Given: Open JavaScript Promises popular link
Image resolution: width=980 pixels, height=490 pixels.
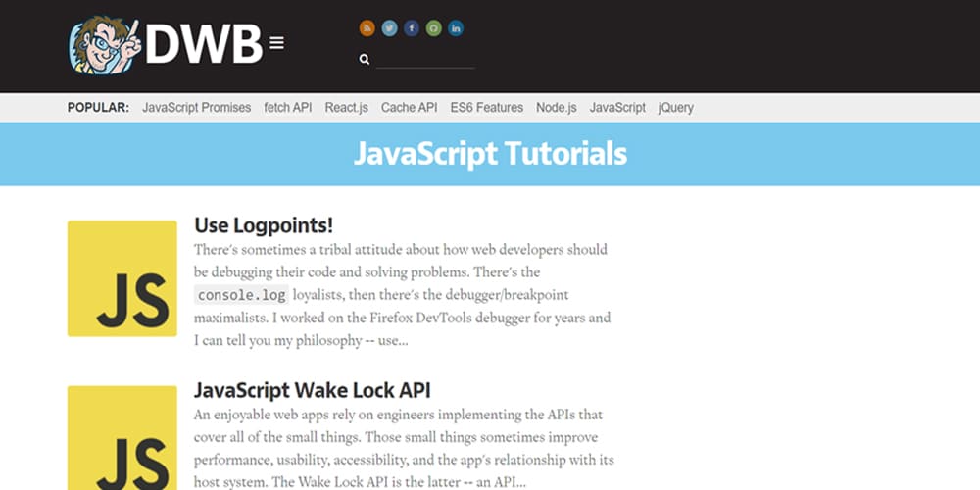Looking at the screenshot, I should pos(196,108).
